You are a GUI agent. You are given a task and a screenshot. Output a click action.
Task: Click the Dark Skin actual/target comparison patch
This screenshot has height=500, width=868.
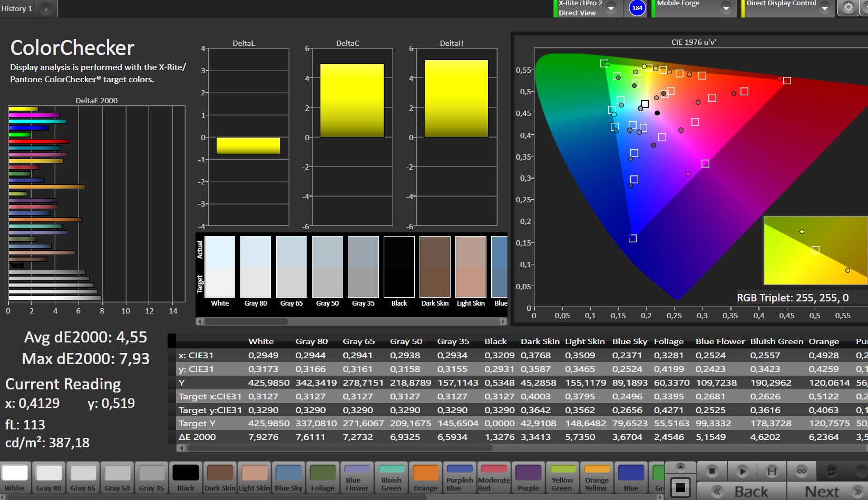pyautogui.click(x=435, y=267)
